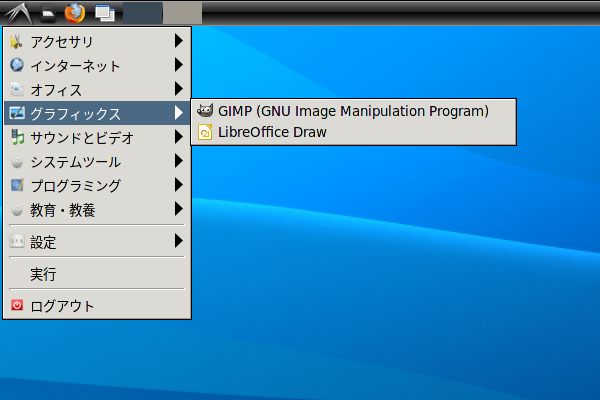Expand the 教育・教養 submenu arrow

point(179,209)
